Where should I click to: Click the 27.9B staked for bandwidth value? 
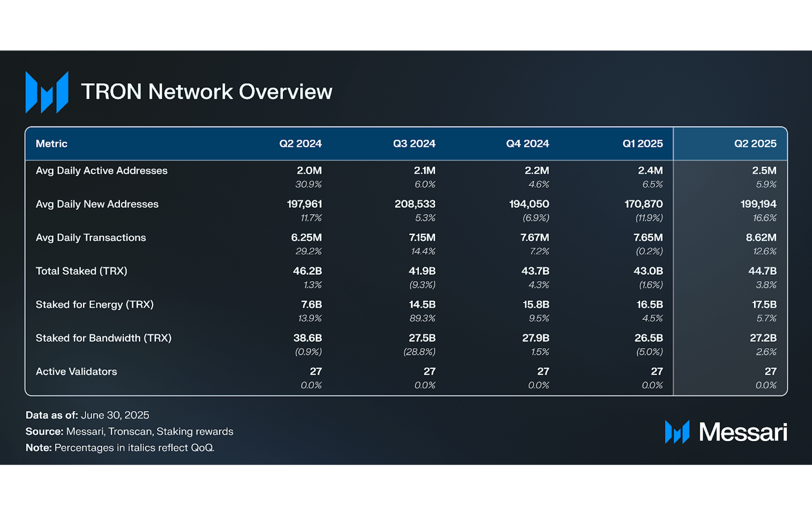coord(536,338)
